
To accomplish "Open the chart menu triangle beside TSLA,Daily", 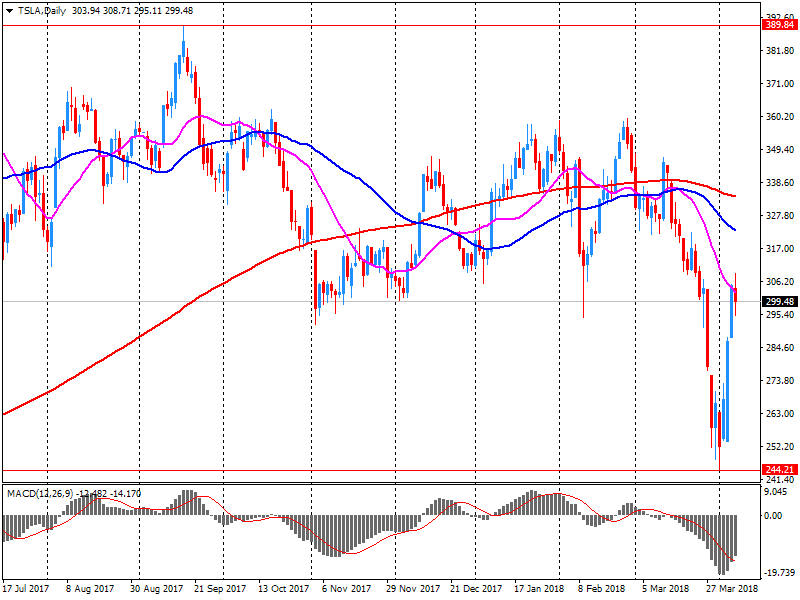I will 9,11.
